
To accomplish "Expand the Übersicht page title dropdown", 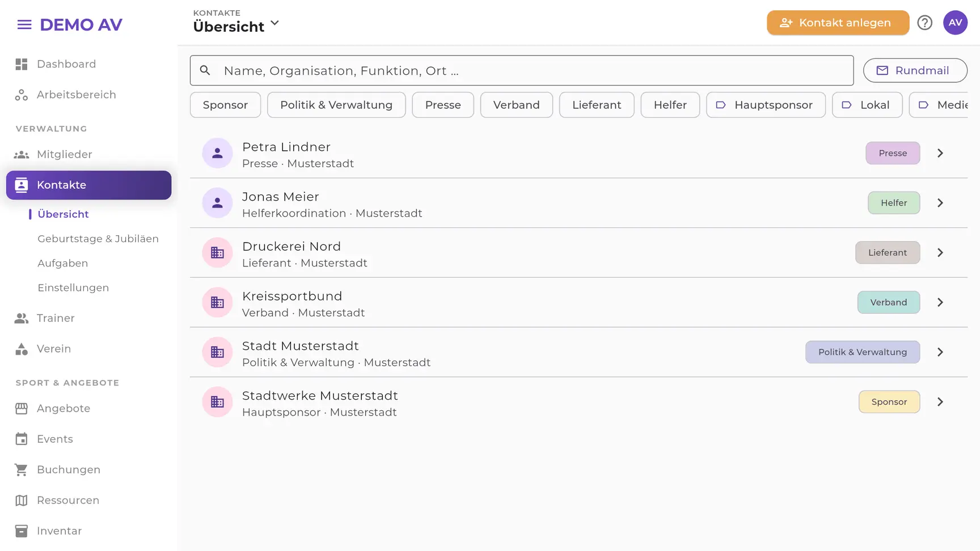I will (x=275, y=23).
